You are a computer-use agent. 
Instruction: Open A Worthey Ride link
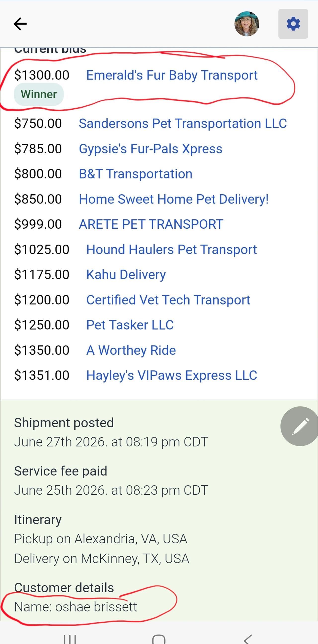[131, 350]
